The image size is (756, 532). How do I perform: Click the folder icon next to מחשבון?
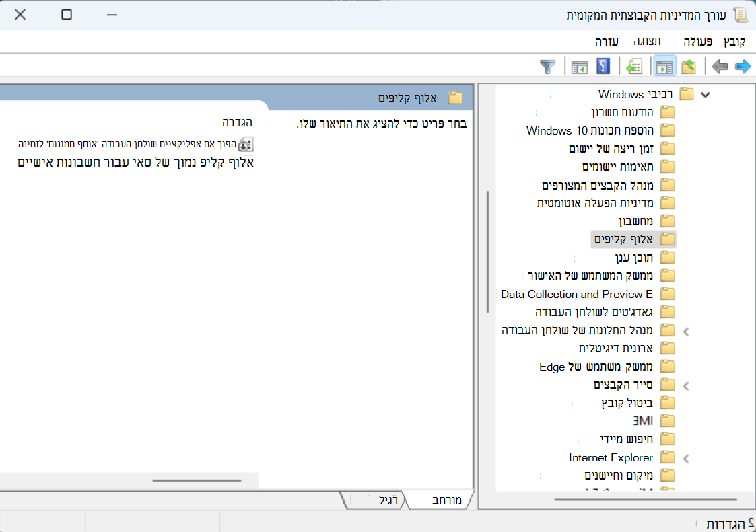(667, 221)
